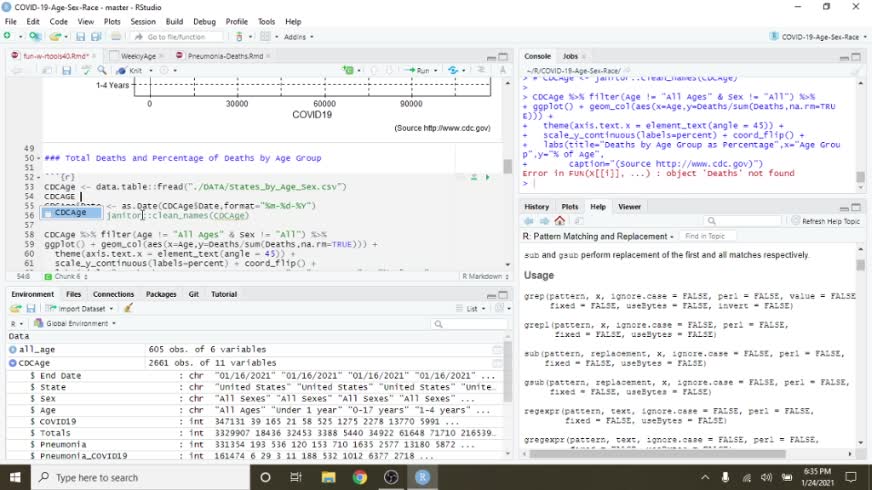The height and width of the screenshot is (490, 872).
Task: Click the Run button
Action: point(417,71)
